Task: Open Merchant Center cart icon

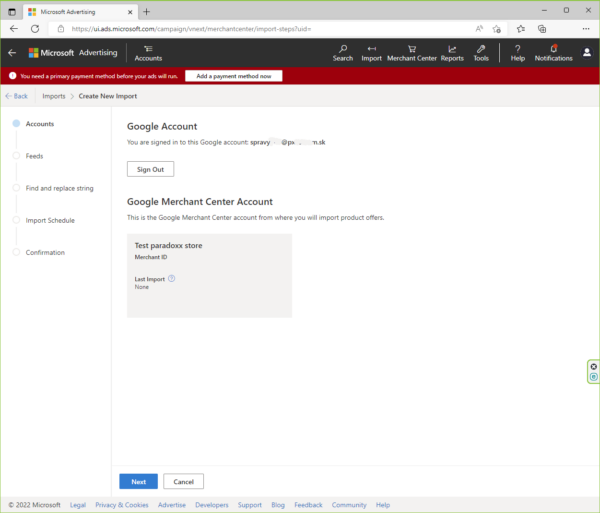Action: tap(411, 49)
